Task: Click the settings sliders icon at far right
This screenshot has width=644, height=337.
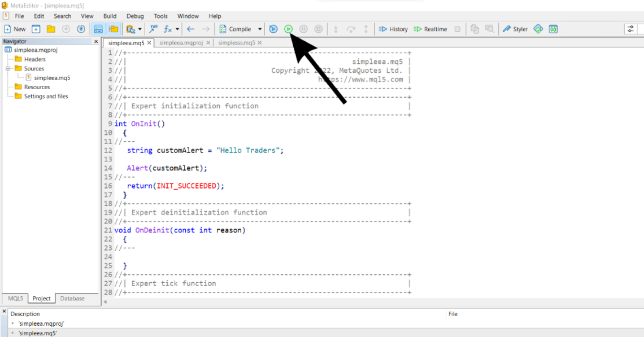Action: pos(630,29)
